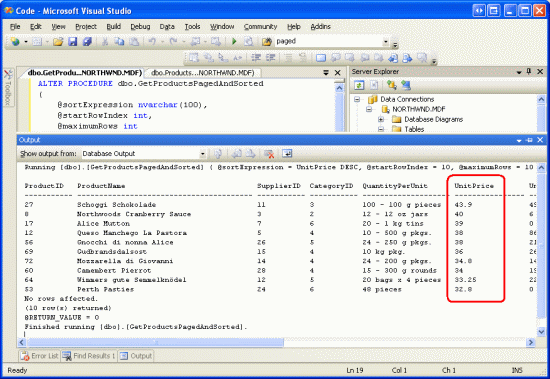Click the Refresh icon in Server Explorer
The width and height of the screenshot is (550, 379).
359,85
